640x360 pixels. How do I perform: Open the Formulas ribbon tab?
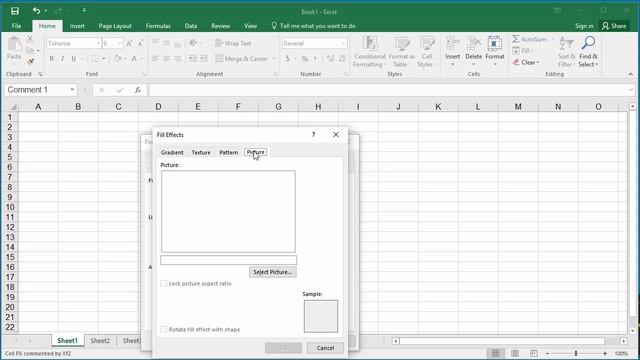(x=158, y=26)
